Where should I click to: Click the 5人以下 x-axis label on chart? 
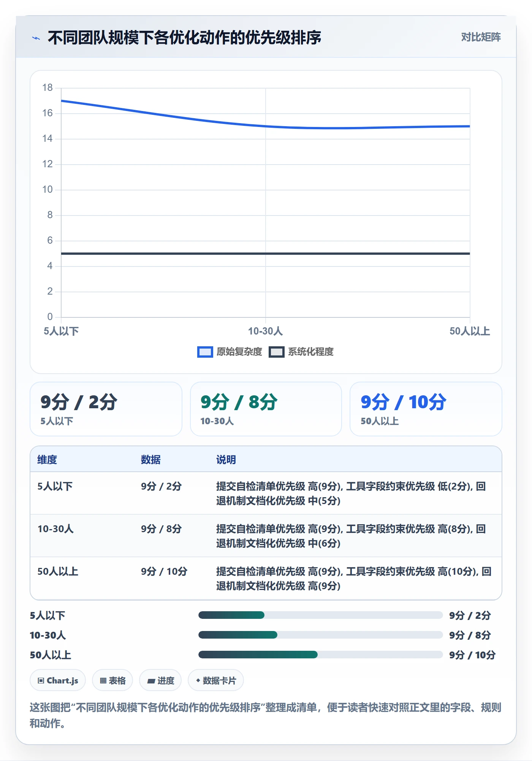click(61, 331)
